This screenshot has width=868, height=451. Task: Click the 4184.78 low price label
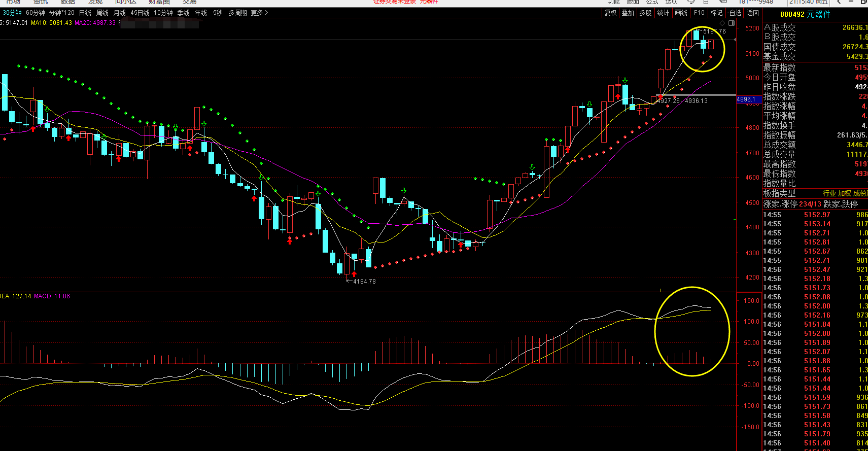click(364, 282)
